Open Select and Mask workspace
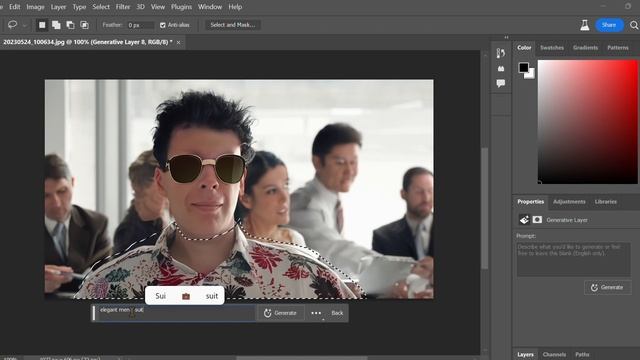Viewport: 640px width, 360px height. (x=233, y=25)
